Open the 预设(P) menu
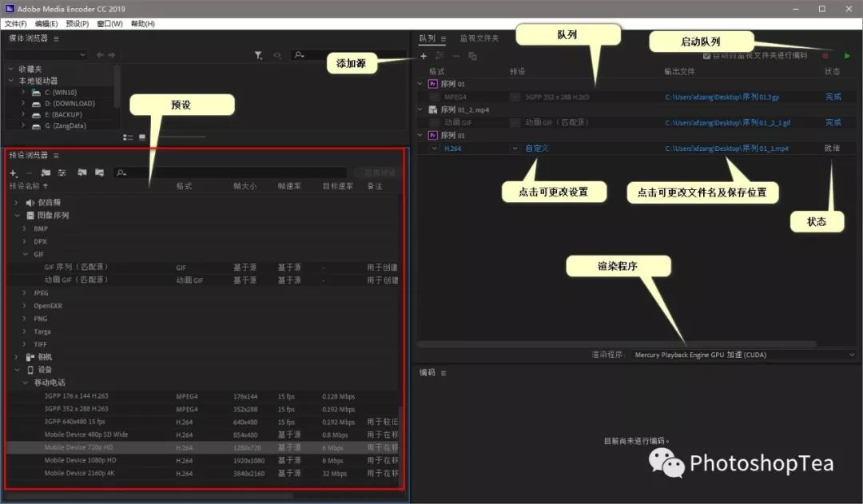This screenshot has height=504, width=863. click(77, 24)
